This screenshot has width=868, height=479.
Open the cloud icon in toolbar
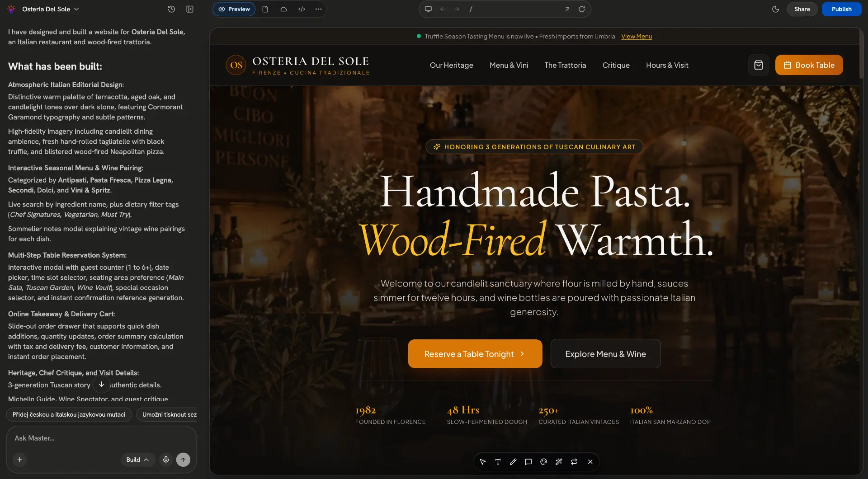tap(283, 9)
